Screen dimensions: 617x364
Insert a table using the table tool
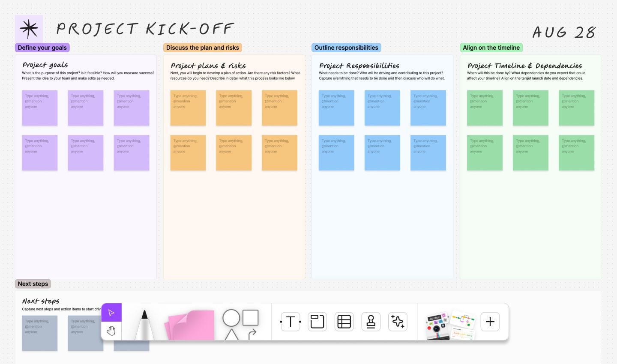click(344, 321)
